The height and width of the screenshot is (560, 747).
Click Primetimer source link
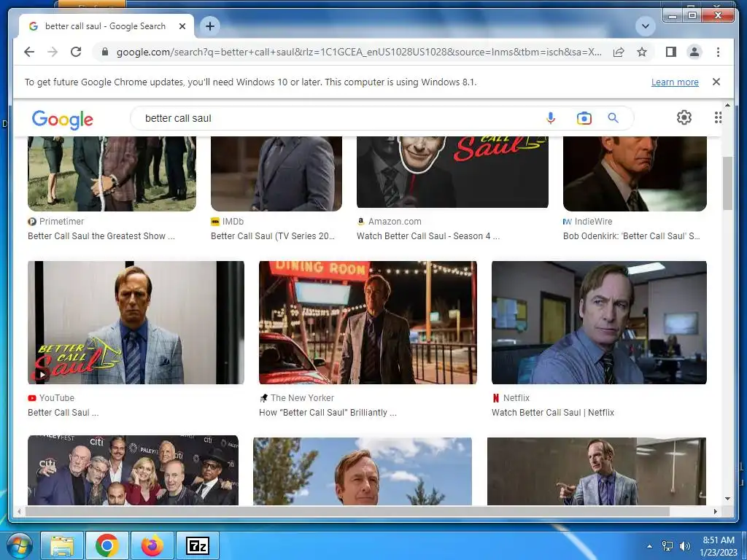click(55, 222)
